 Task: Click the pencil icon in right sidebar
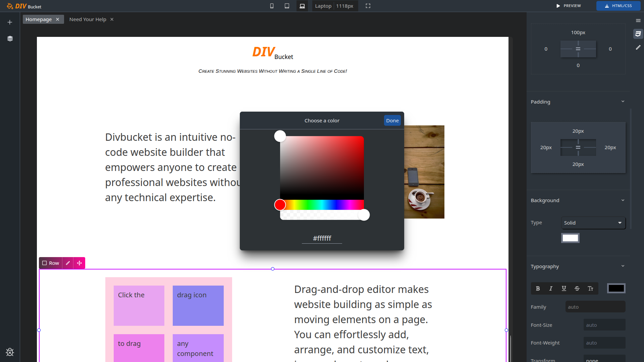click(x=638, y=48)
